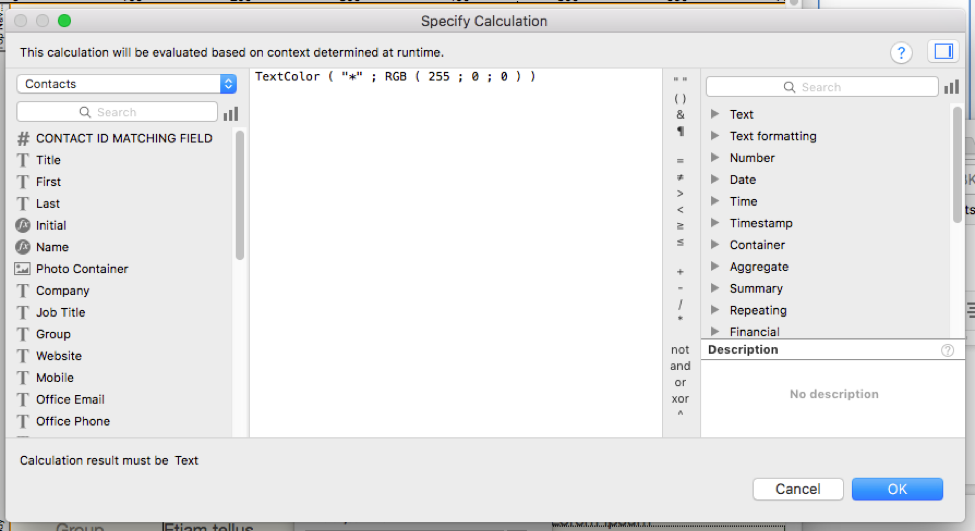Viewport: 975px width, 531px height.
Task: Insert the 'not' logical operator
Action: pyautogui.click(x=680, y=350)
